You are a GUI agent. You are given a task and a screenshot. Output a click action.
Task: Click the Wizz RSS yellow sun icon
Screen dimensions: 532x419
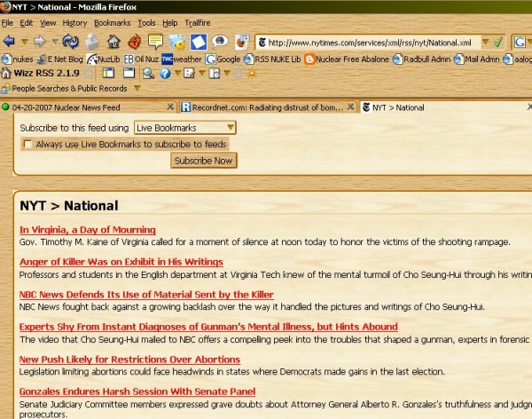click(x=252, y=73)
